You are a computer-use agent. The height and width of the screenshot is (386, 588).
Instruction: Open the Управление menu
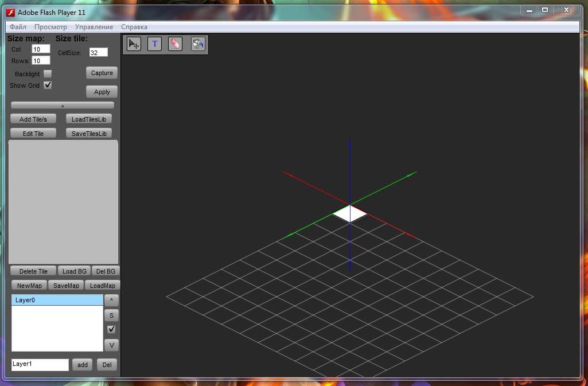(94, 27)
